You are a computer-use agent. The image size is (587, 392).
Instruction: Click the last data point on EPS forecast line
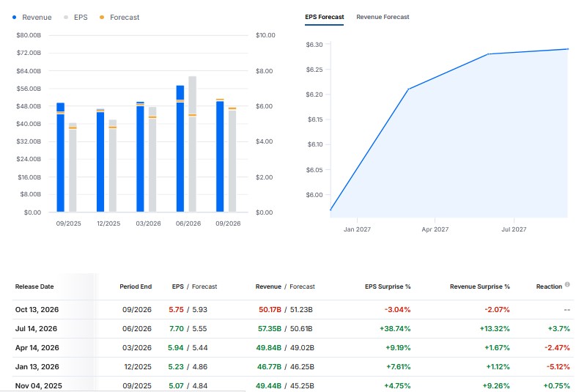(568, 49)
